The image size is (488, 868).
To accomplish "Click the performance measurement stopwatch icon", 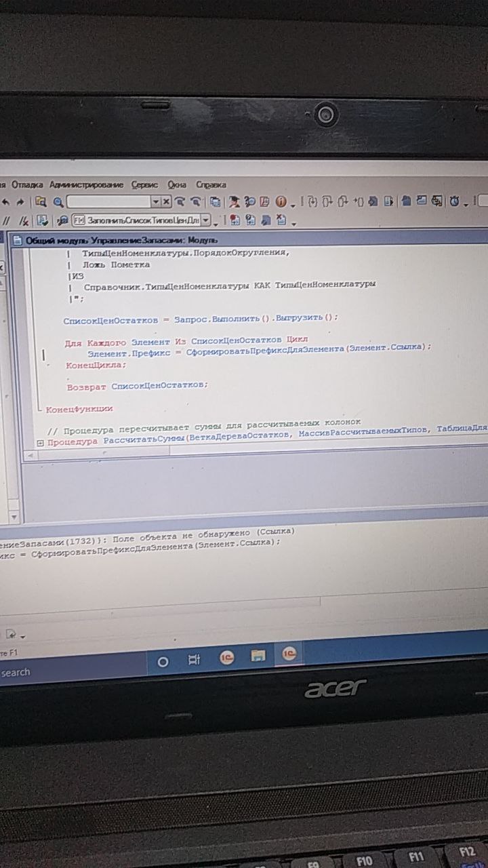I will click(455, 201).
